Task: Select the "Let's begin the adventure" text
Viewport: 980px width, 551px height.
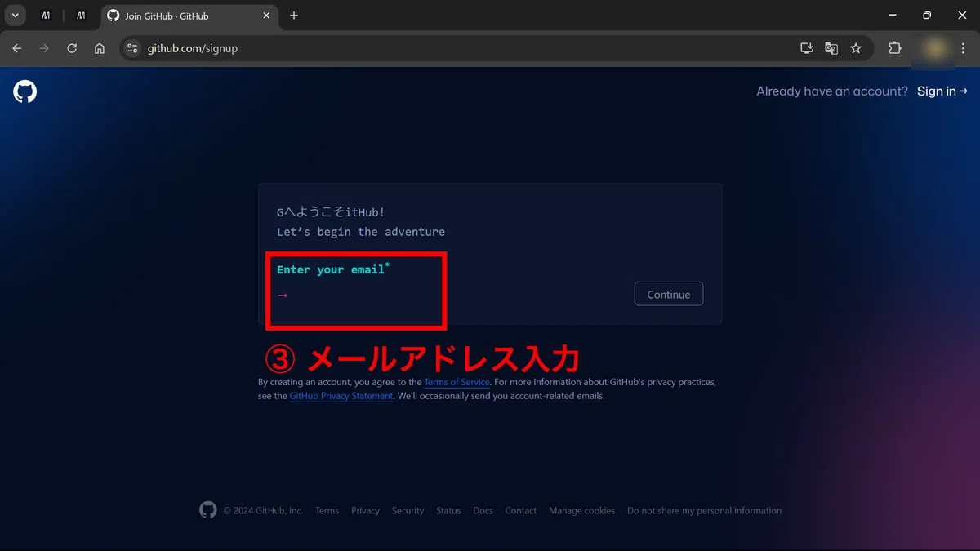Action: [361, 232]
